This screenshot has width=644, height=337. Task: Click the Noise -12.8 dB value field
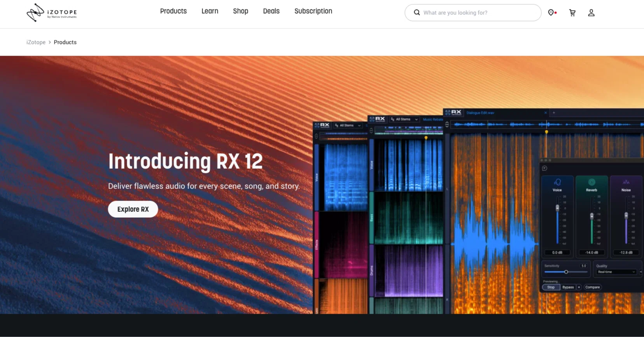coord(626,253)
